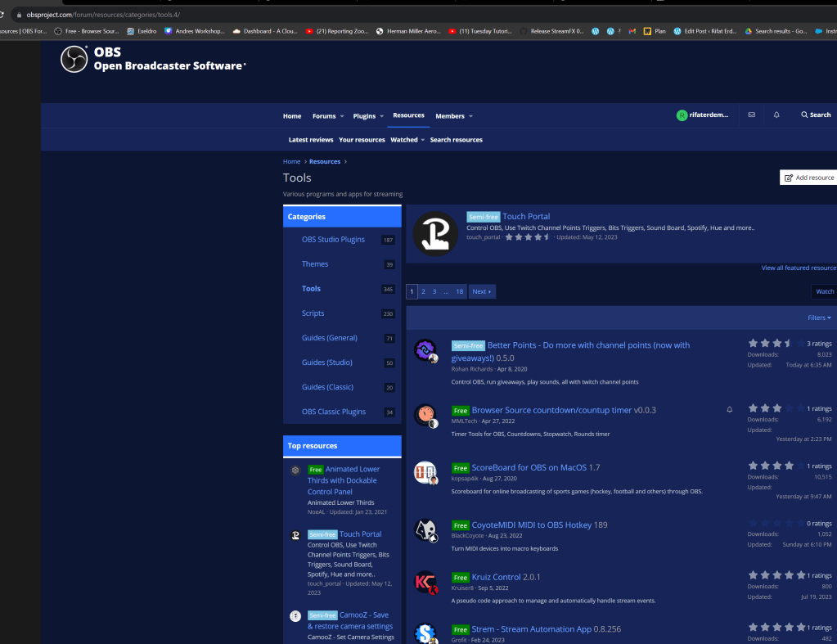Viewport: 837px width, 644px height.
Task: Open the Members nav item
Action: click(450, 116)
